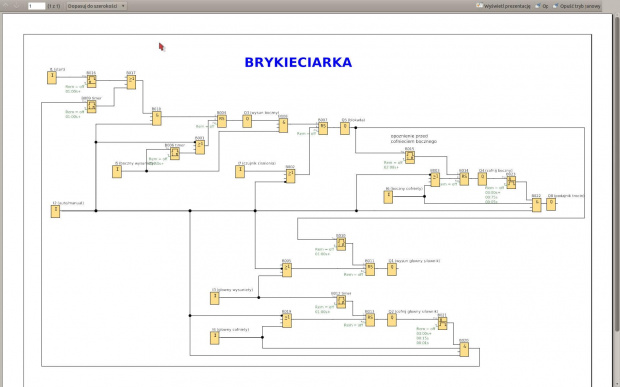Click the Q1 (wysuń główny siłownik) output block
This screenshot has height=387, width=620.
[x=392, y=269]
